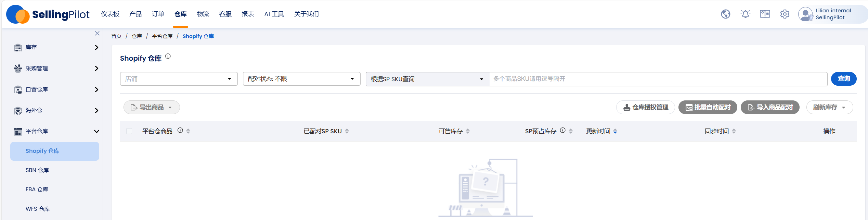Viewport: 868px width, 220px height.
Task: Open the 仓库 menu
Action: [181, 14]
